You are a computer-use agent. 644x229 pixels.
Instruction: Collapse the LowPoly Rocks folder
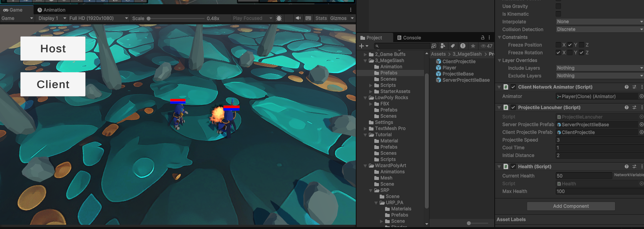click(x=365, y=98)
